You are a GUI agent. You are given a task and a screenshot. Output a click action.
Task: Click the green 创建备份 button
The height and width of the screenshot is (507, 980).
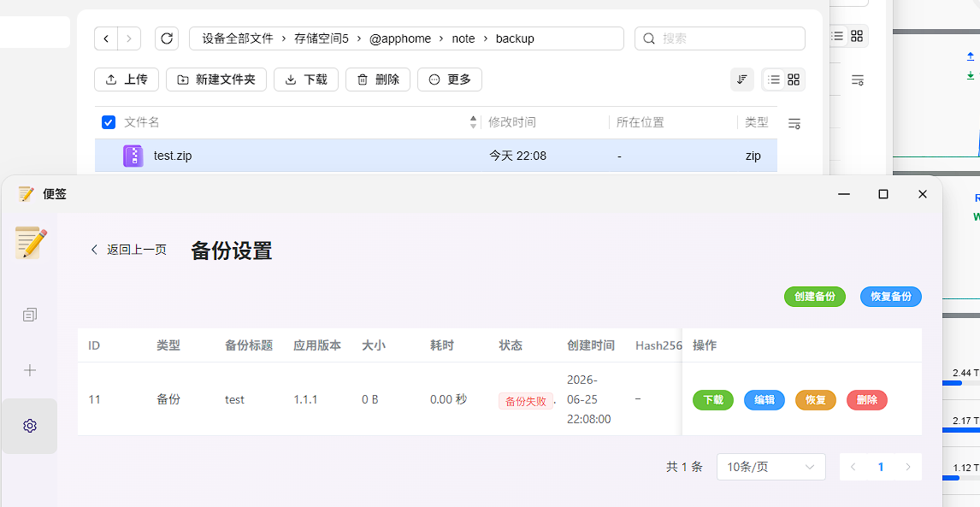click(x=814, y=297)
